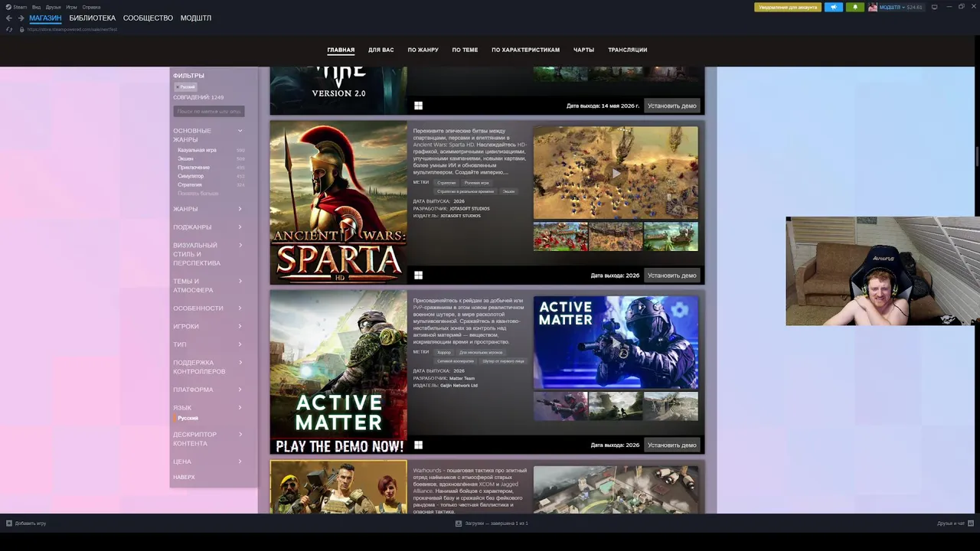The image size is (980, 551).
Task: Open the Друзья menu
Action: (x=53, y=7)
